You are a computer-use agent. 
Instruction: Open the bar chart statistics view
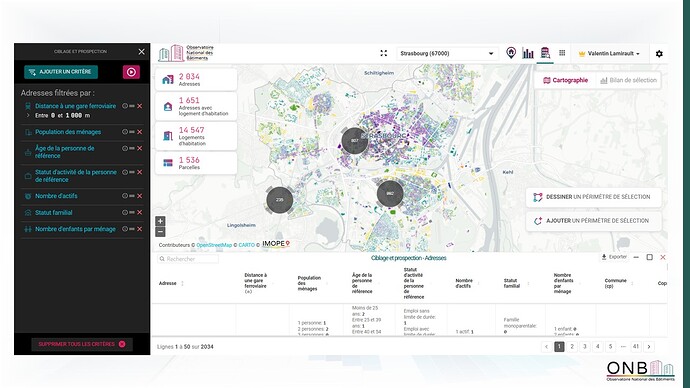(528, 53)
